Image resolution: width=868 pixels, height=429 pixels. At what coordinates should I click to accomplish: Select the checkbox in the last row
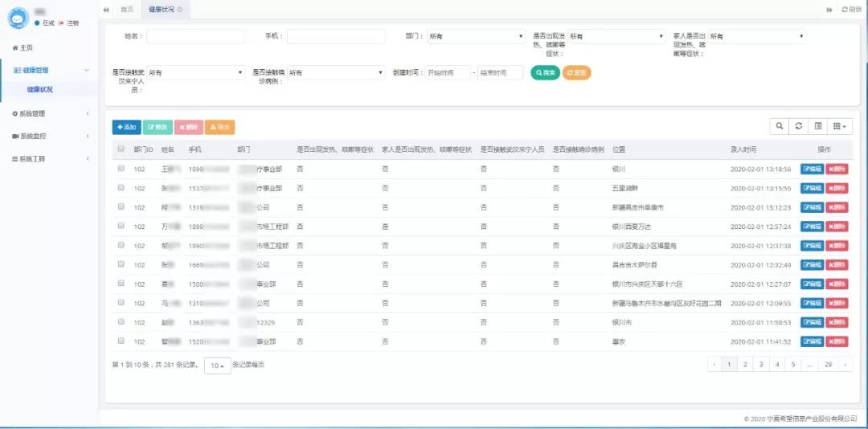click(x=121, y=341)
